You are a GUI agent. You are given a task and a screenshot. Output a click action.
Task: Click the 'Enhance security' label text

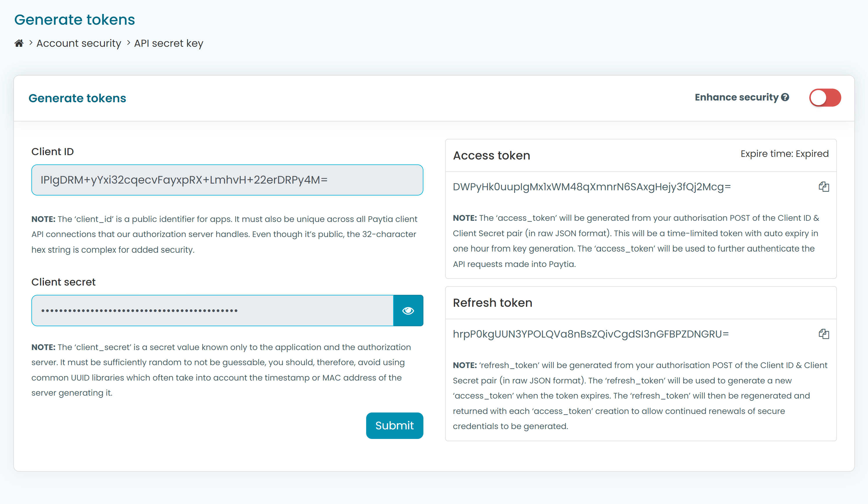(736, 97)
